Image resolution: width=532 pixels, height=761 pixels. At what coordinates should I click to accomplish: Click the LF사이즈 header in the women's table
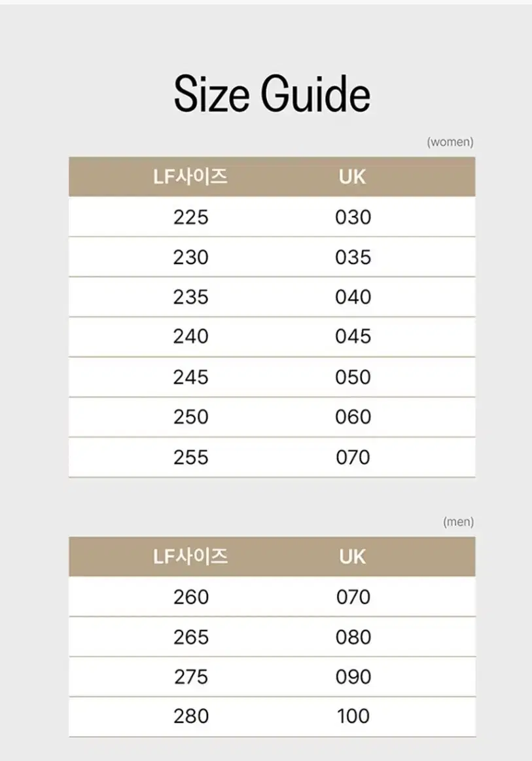coord(190,177)
